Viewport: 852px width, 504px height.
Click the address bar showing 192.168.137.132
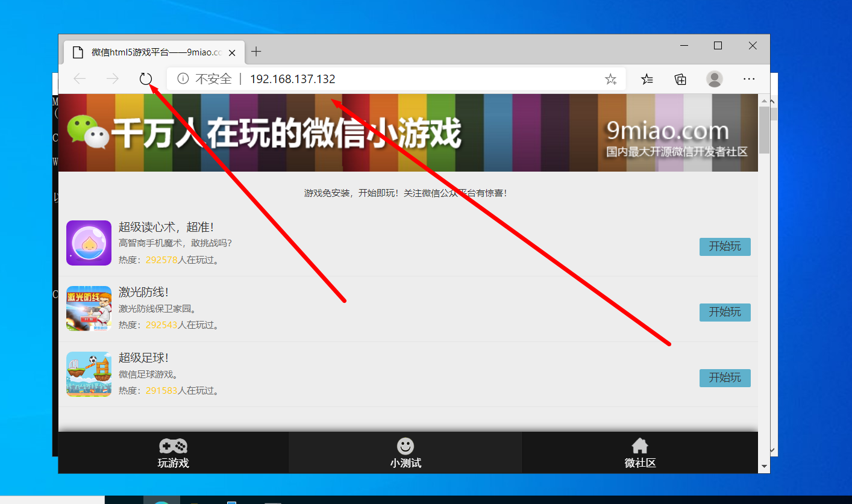396,79
